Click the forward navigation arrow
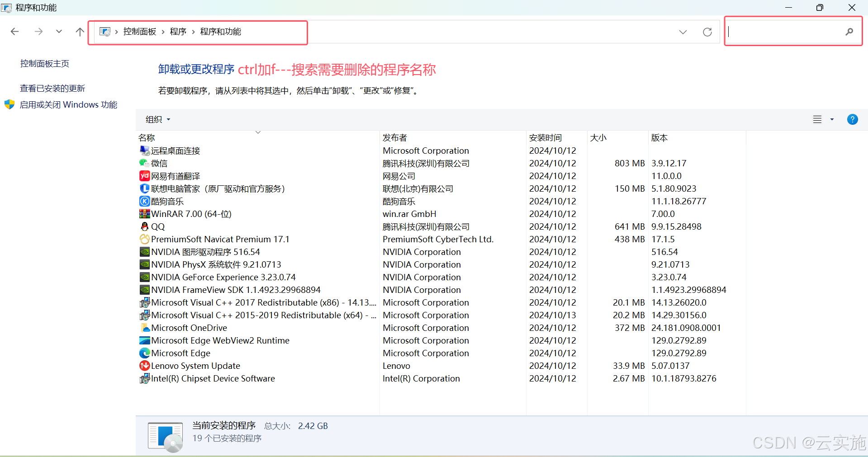The height and width of the screenshot is (457, 868). 38,31
